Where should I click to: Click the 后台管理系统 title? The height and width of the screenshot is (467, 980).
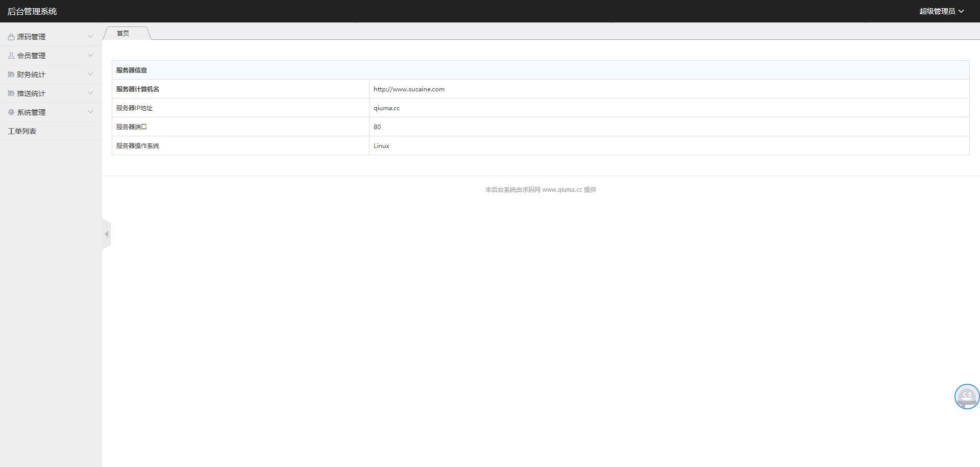click(x=32, y=11)
